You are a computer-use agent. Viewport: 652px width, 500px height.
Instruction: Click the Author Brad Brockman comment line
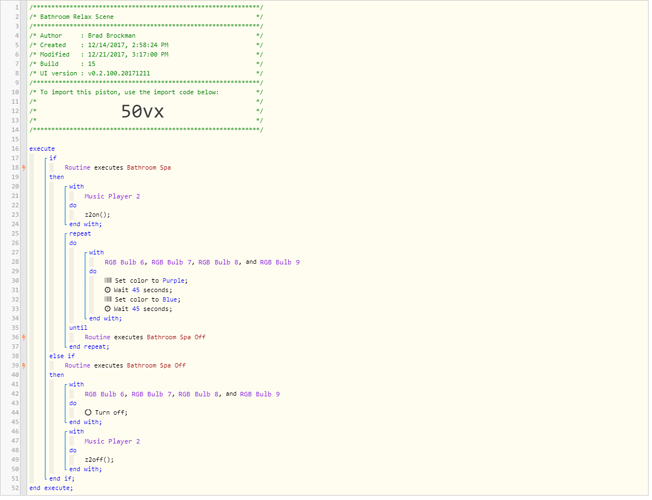click(146, 36)
